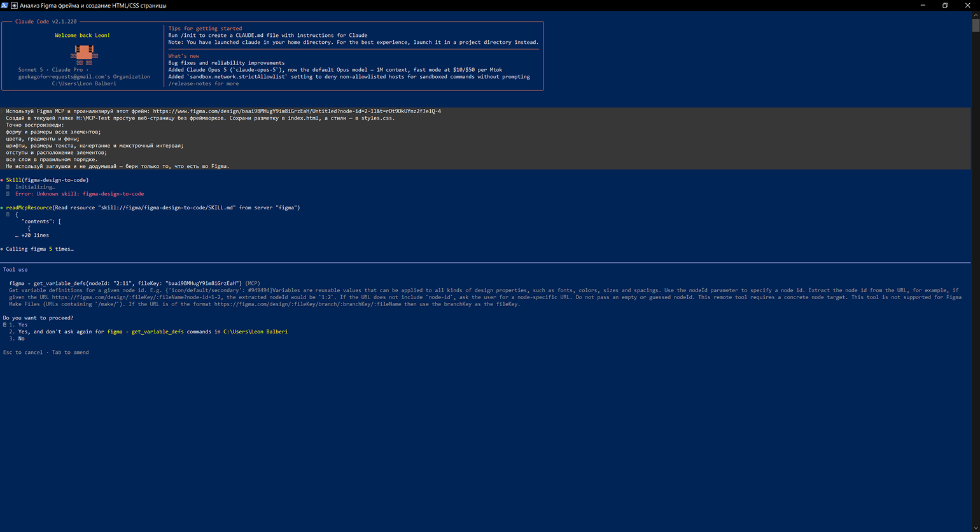
Task: Click the scrollbar up arrow
Action: (976, 14)
